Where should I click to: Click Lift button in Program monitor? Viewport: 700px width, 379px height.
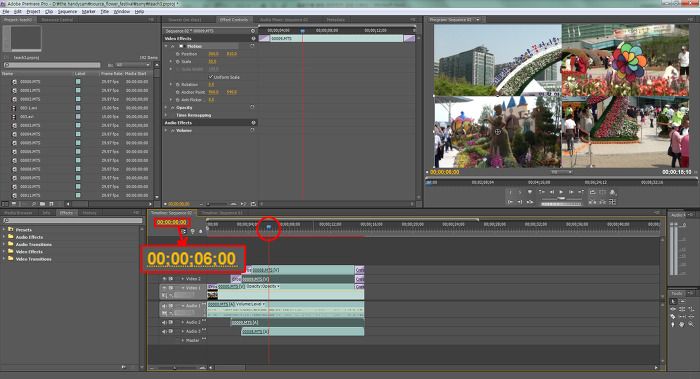592,202
